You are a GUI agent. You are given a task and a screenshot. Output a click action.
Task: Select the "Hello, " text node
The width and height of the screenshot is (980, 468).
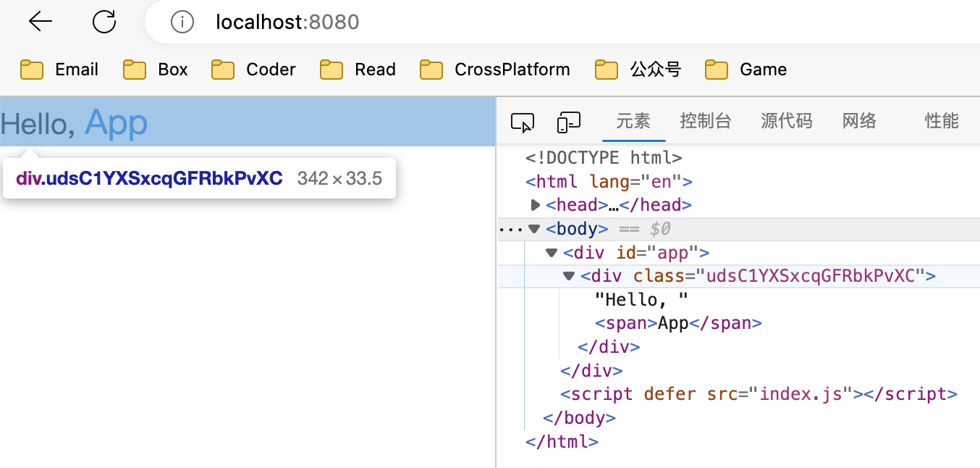coord(641,299)
